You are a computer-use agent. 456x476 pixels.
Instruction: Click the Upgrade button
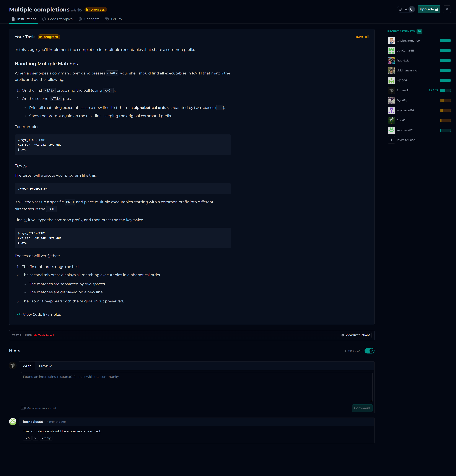[429, 9]
